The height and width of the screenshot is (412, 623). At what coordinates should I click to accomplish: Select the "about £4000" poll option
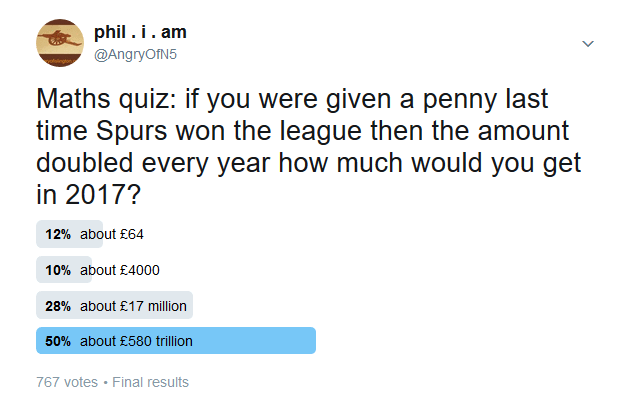(120, 270)
